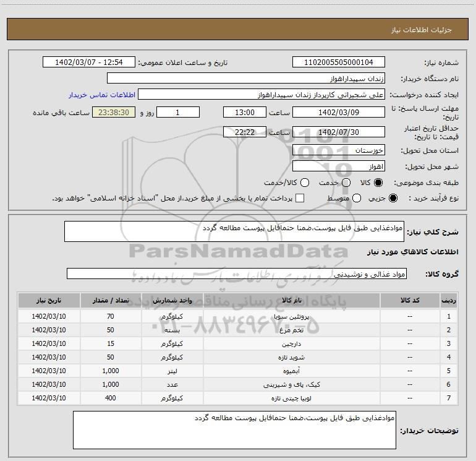Image resolution: width=476 pixels, height=461 pixels.
Task: Click the کد کالا column header
Action: pos(410,300)
